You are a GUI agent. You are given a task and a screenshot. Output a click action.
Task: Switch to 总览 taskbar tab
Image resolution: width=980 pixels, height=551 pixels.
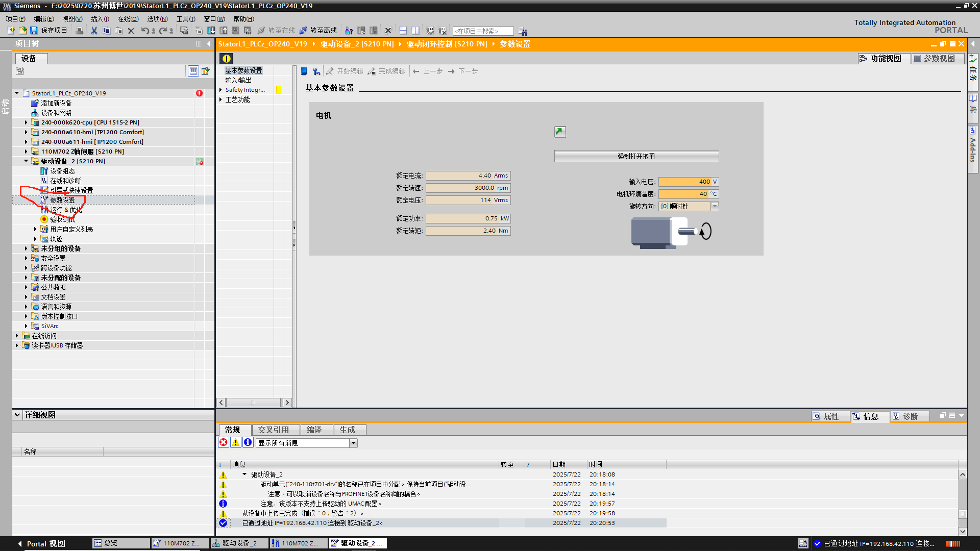(x=121, y=543)
